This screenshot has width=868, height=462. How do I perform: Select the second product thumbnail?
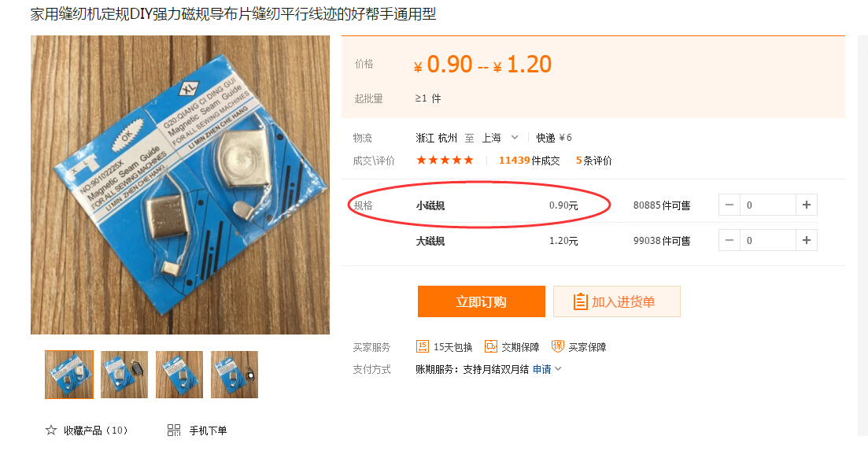pos(124,375)
